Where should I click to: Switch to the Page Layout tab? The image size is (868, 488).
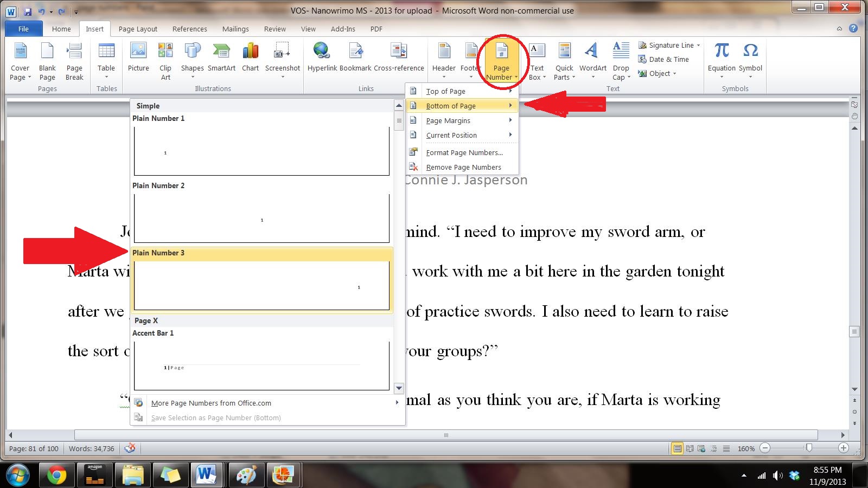pyautogui.click(x=138, y=29)
